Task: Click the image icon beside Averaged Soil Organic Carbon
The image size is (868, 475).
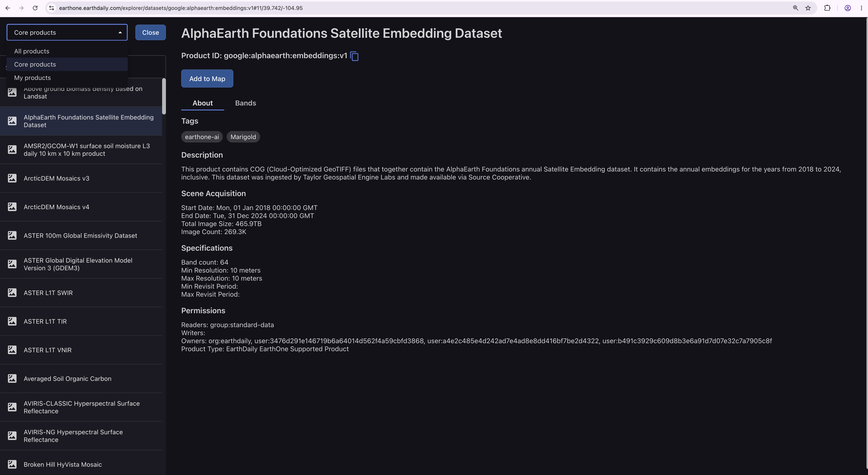Action: click(12, 378)
